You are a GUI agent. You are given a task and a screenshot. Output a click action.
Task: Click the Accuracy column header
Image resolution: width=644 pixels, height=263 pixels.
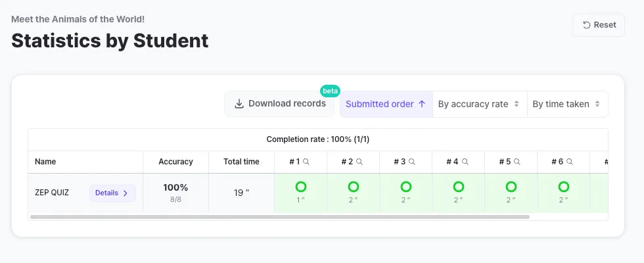pos(175,162)
